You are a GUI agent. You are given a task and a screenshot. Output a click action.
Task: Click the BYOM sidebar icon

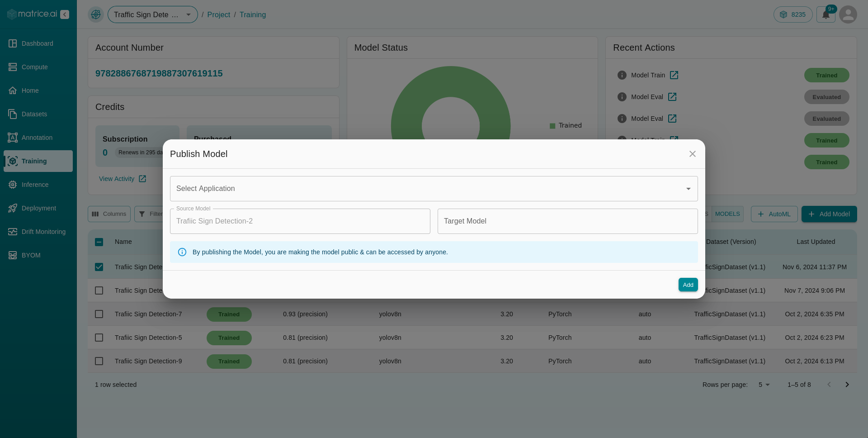point(13,255)
